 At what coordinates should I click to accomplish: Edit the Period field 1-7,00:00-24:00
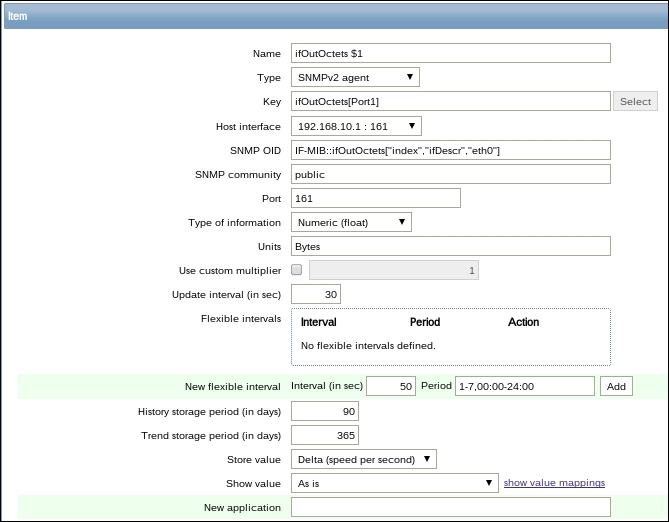point(524,386)
